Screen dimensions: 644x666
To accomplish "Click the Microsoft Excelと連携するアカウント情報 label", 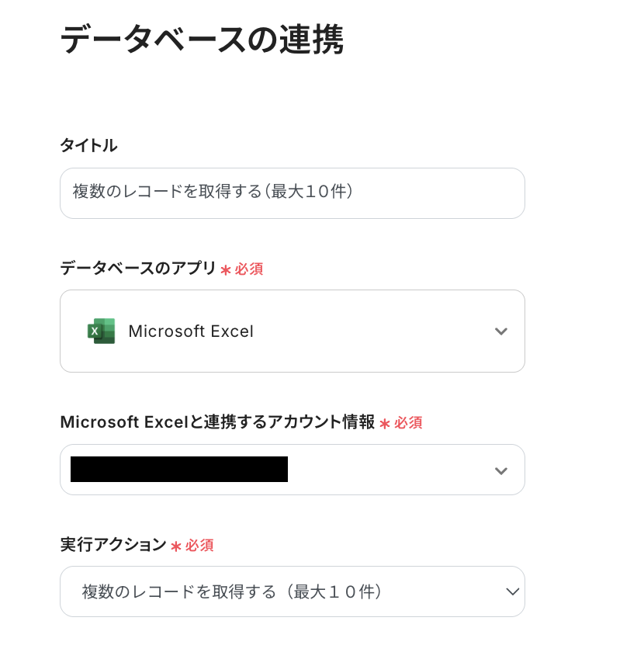I will point(217,422).
